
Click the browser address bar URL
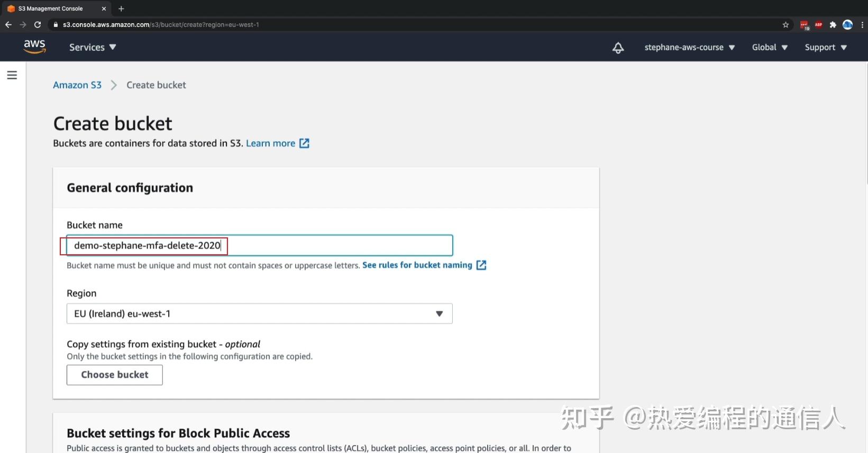pyautogui.click(x=161, y=24)
